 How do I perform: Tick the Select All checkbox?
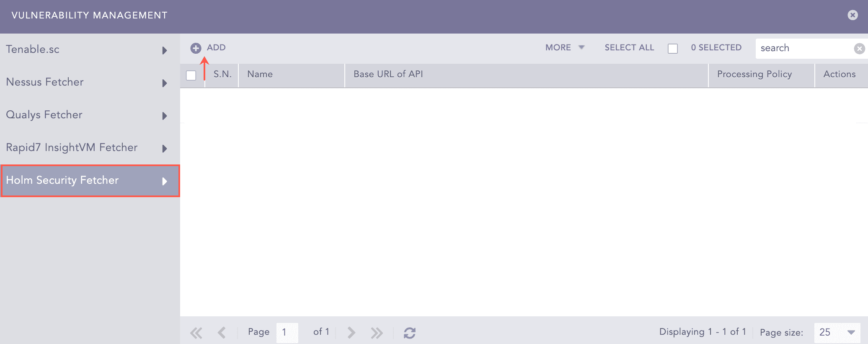click(x=673, y=49)
